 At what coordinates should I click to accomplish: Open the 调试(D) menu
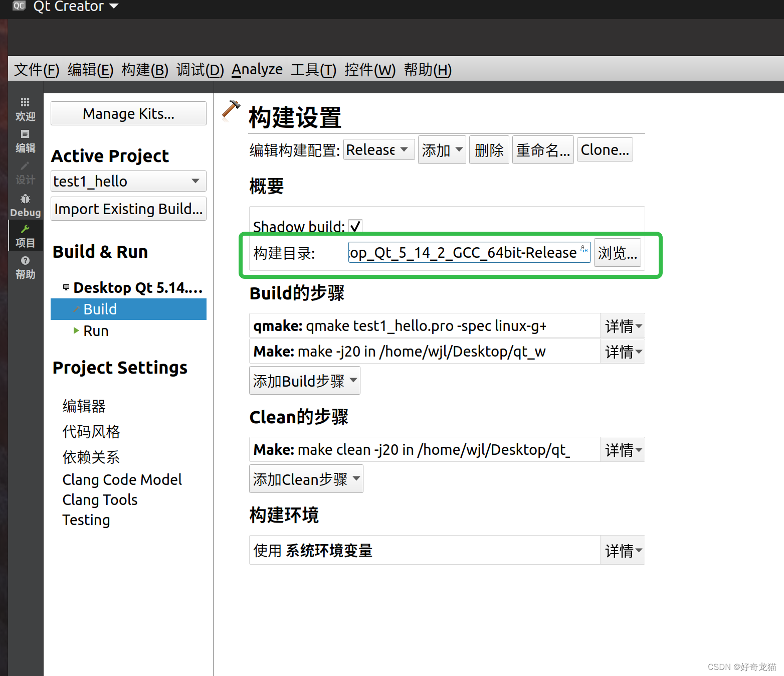[x=200, y=70]
